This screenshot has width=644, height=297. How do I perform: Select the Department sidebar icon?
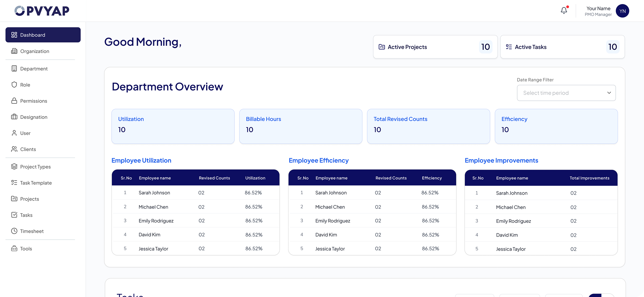(14, 68)
